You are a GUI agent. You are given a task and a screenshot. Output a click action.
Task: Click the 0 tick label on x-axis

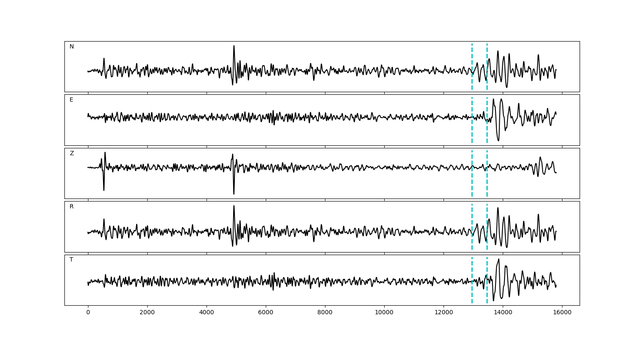(88, 313)
